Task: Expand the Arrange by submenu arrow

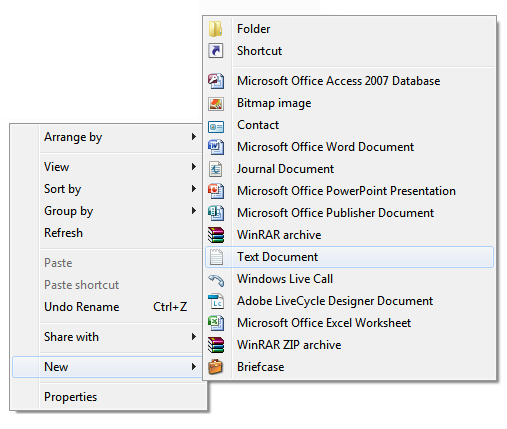Action: [193, 137]
